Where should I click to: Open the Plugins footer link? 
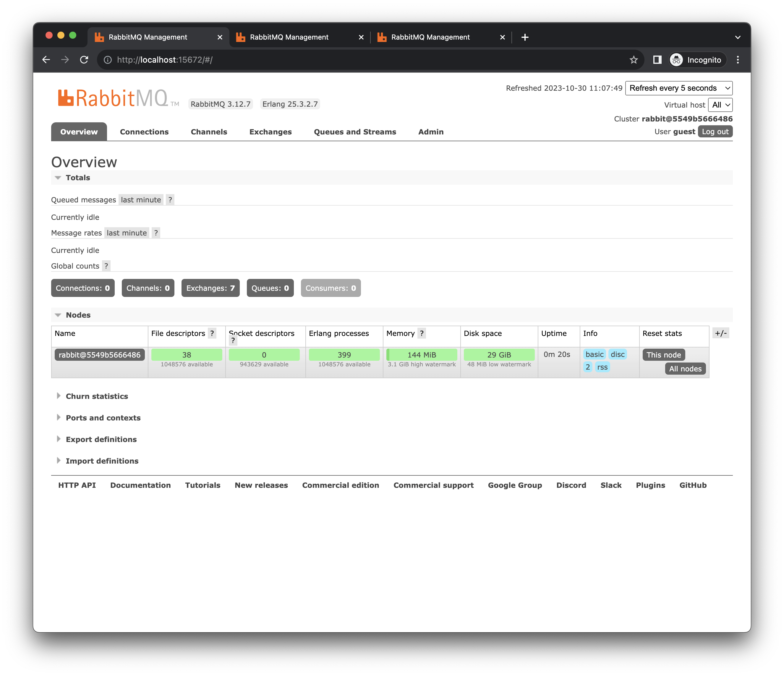pos(650,485)
